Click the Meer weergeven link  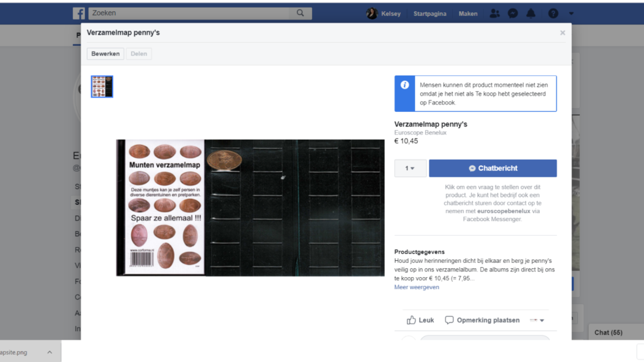click(x=417, y=287)
